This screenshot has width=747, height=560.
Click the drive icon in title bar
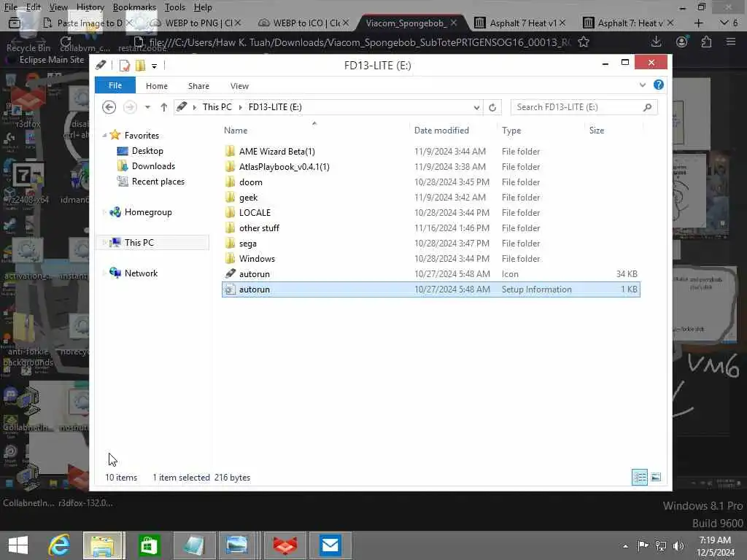coord(101,65)
